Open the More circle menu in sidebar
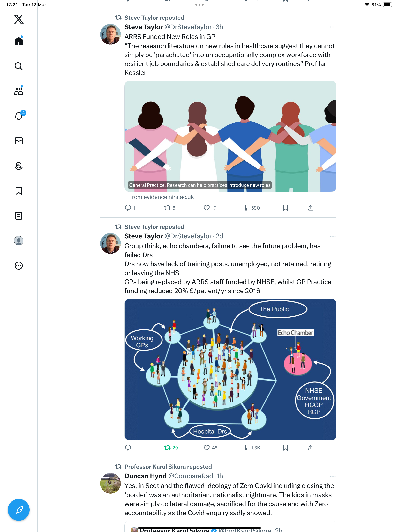The image size is (399, 532). [x=19, y=266]
